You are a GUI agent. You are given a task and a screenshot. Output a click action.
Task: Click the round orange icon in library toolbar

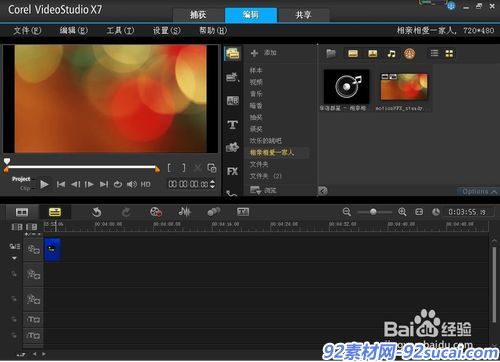click(x=409, y=54)
